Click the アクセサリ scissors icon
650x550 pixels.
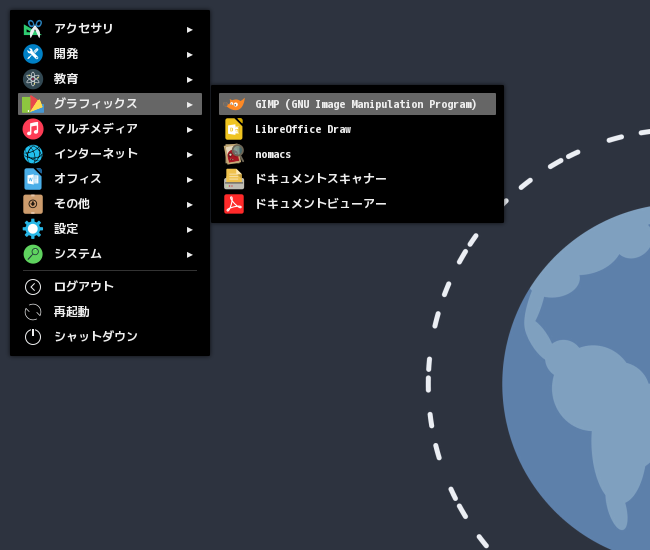(x=33, y=29)
